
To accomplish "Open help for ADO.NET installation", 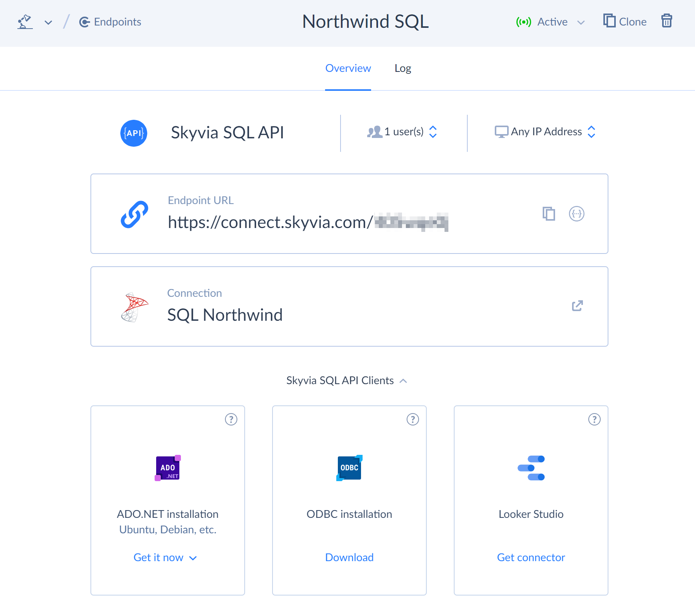I will [x=231, y=419].
